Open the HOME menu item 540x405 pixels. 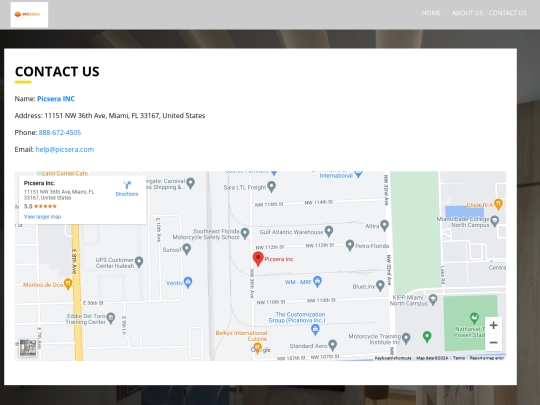[431, 13]
